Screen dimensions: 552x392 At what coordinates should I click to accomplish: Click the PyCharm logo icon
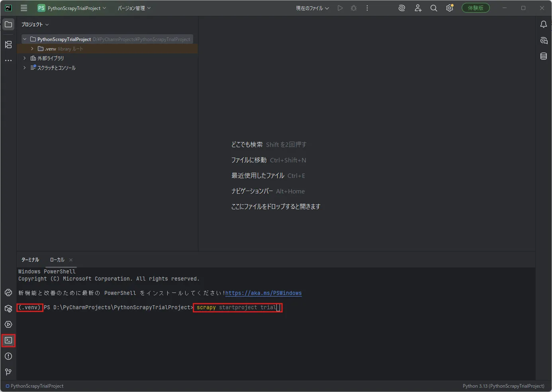coord(8,8)
